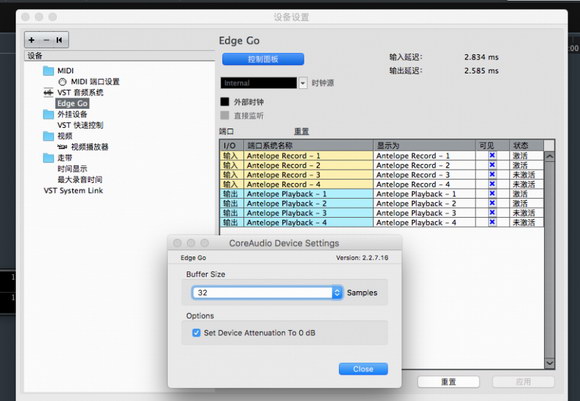Toggle the 外部时钟 external clock checkbox

point(225,102)
